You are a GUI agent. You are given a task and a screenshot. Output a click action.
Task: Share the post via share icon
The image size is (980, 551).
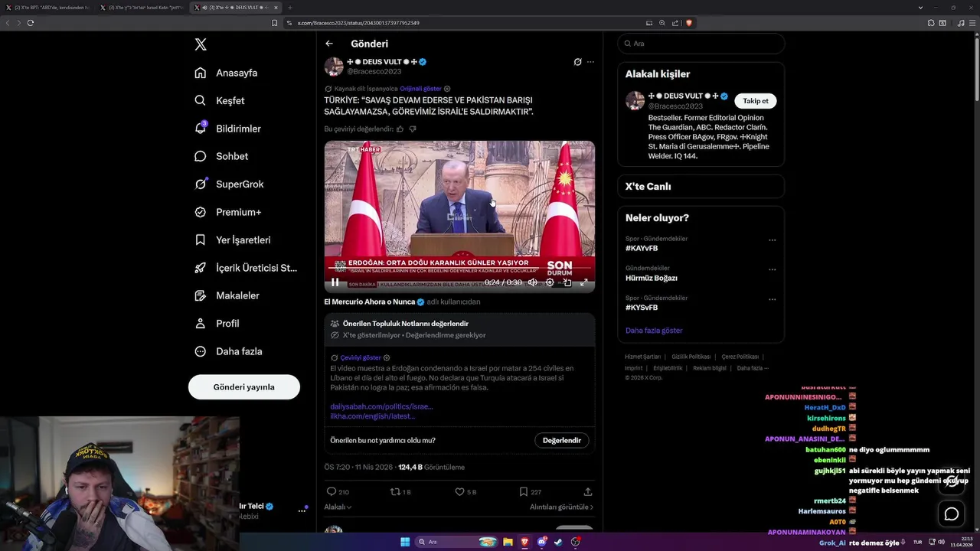click(x=588, y=491)
